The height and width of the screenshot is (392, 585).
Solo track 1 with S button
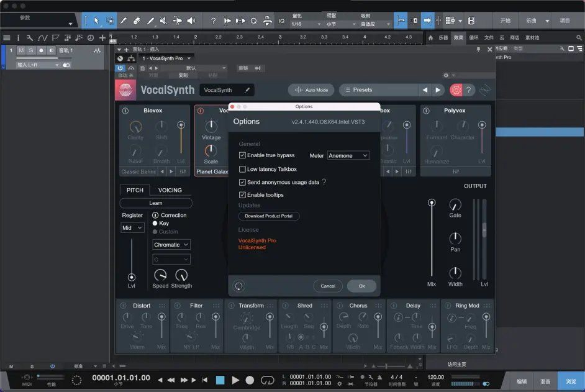tap(31, 50)
